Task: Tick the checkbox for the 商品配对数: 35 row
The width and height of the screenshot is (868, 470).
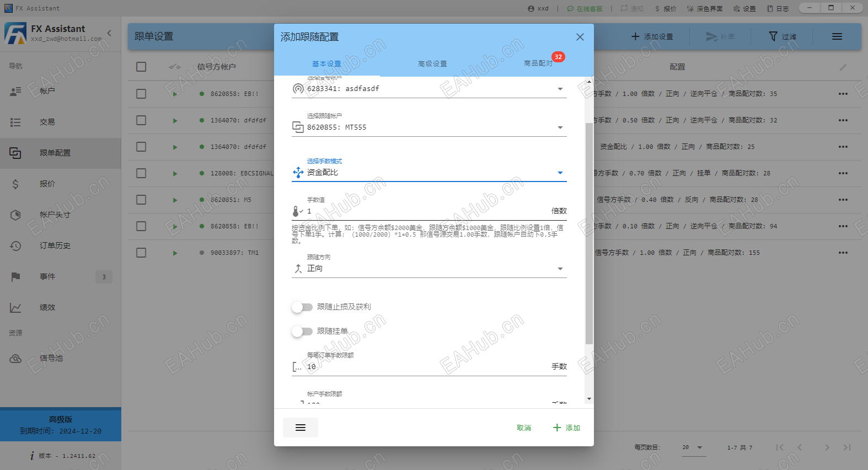Action: click(141, 94)
